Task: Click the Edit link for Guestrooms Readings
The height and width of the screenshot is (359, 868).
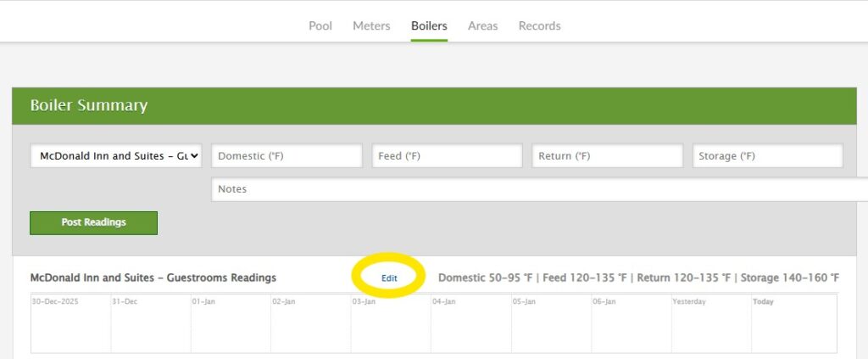Action: pos(389,278)
